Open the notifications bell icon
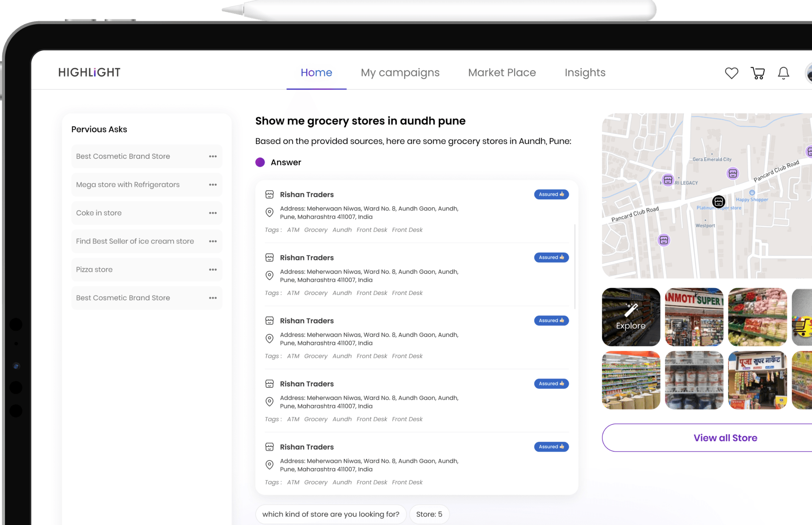The image size is (812, 525). pos(783,73)
